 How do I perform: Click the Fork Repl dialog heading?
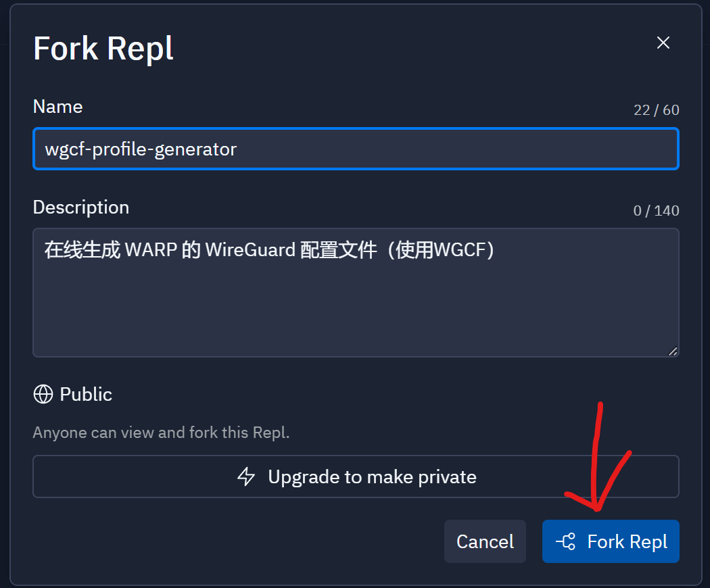click(103, 49)
